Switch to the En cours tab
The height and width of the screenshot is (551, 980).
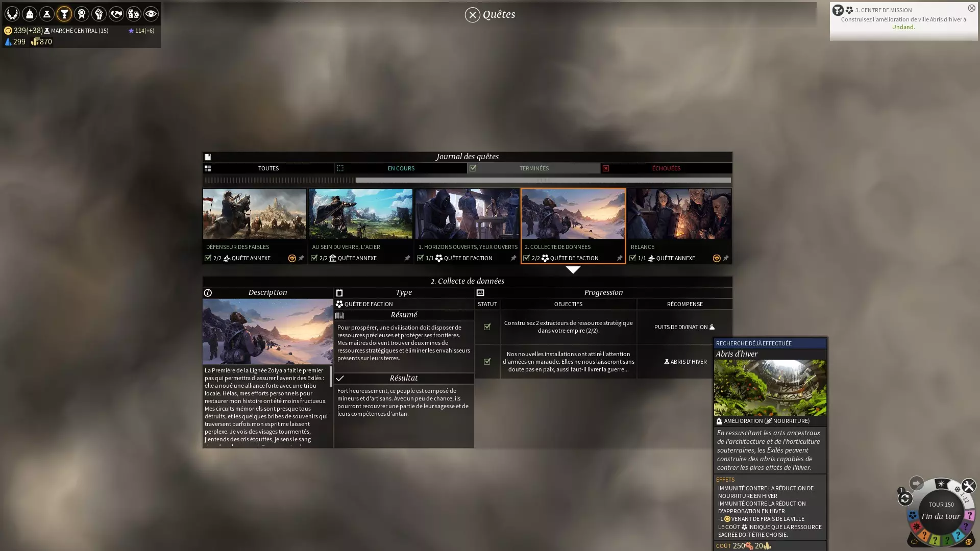tap(401, 168)
